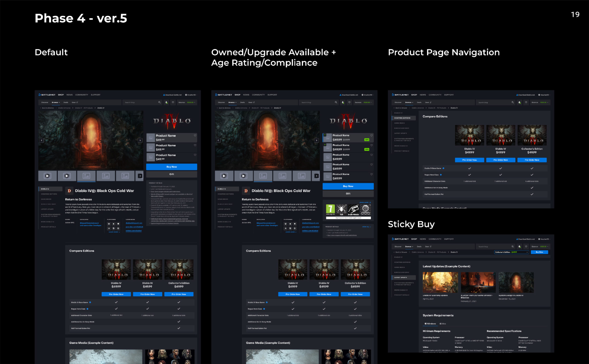Select Compare Editions in Product Page Navigation sidebar
Screen dimensions: 589x364
(404, 118)
